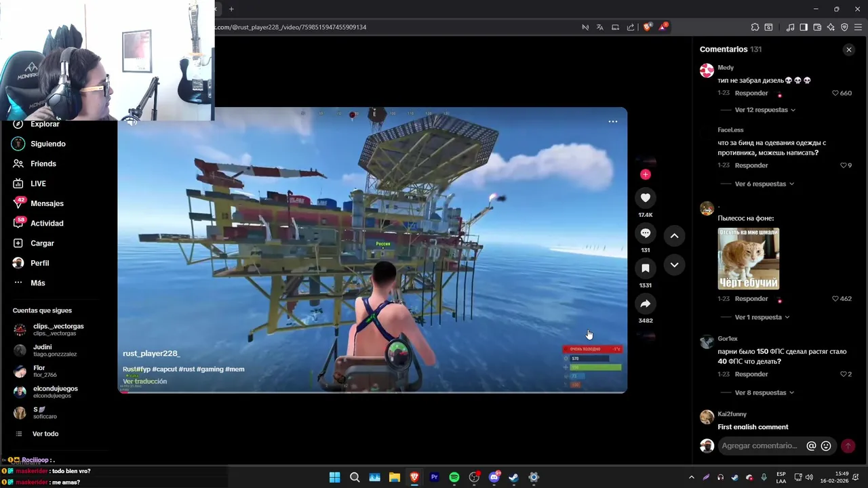Screen dimensions: 868x488
Task: Expand Ver todo followed accounts
Action: click(x=45, y=434)
